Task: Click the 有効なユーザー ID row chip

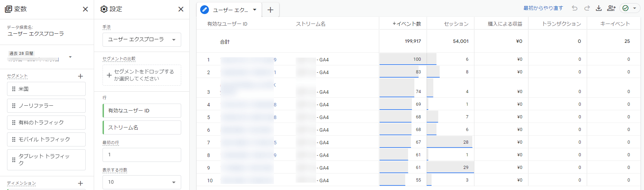Action: pos(142,111)
